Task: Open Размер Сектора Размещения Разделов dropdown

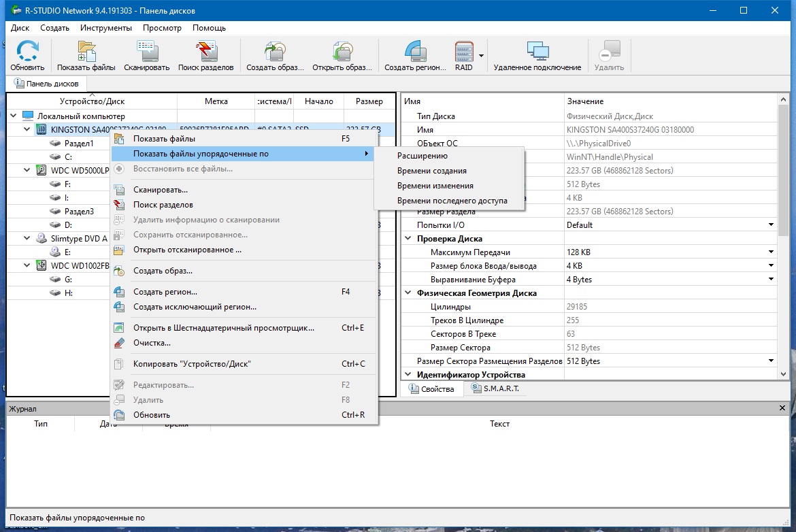Action: tap(771, 361)
